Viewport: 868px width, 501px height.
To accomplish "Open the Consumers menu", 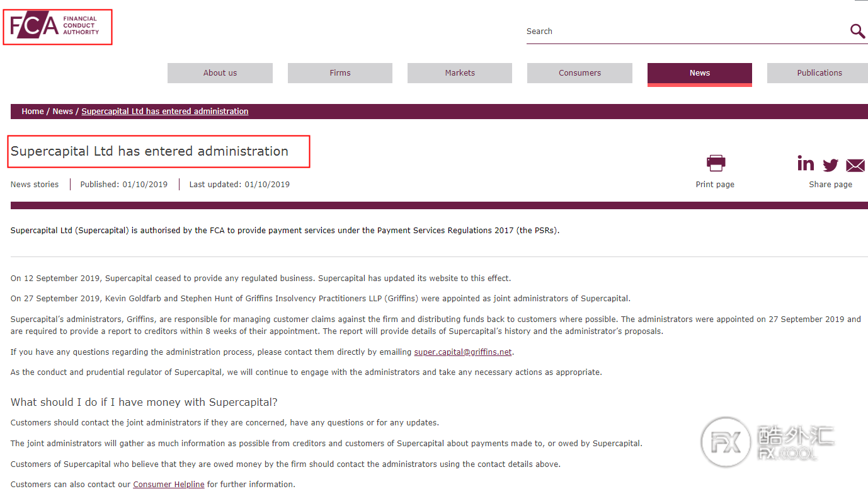I will (x=580, y=73).
